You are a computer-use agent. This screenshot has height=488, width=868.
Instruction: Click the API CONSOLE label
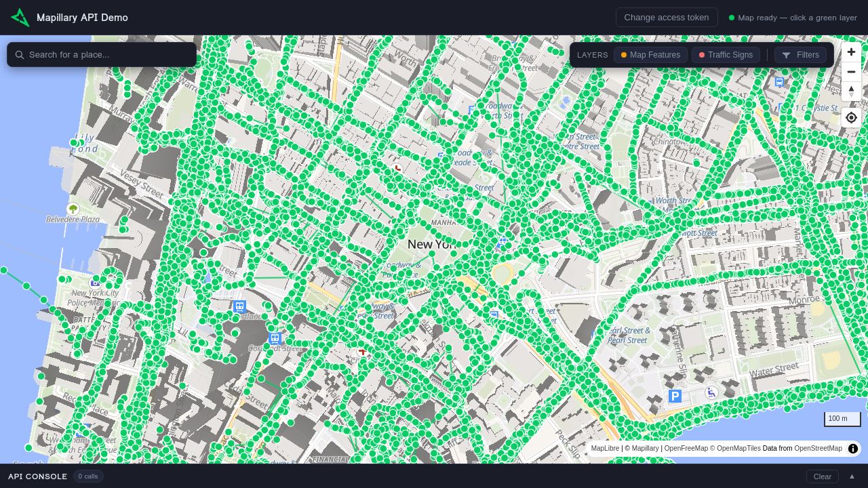[38, 476]
